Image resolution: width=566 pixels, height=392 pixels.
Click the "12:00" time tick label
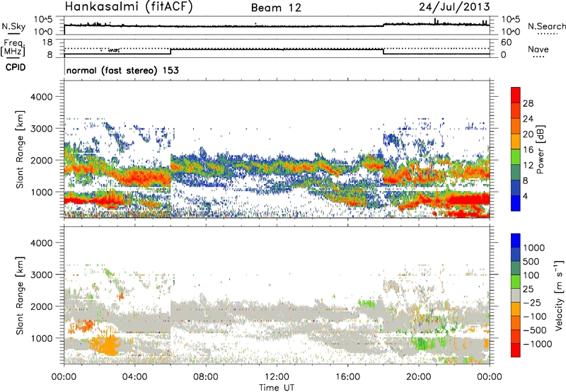(277, 377)
